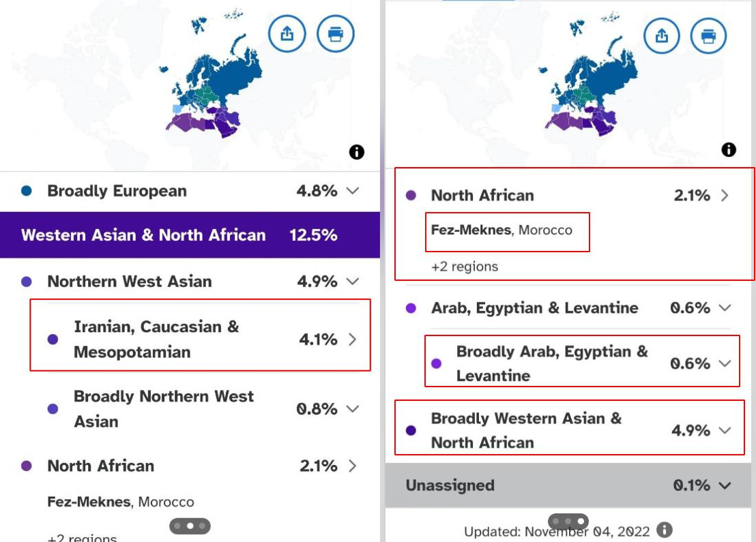Viewport: 756px width, 542px height.
Task: Open map info icon in left panel
Action: (356, 152)
